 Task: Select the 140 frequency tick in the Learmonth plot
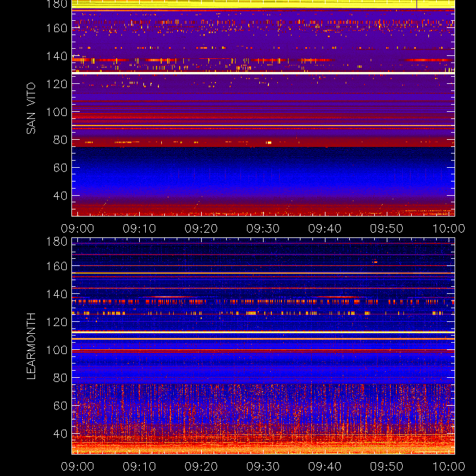pos(57,294)
